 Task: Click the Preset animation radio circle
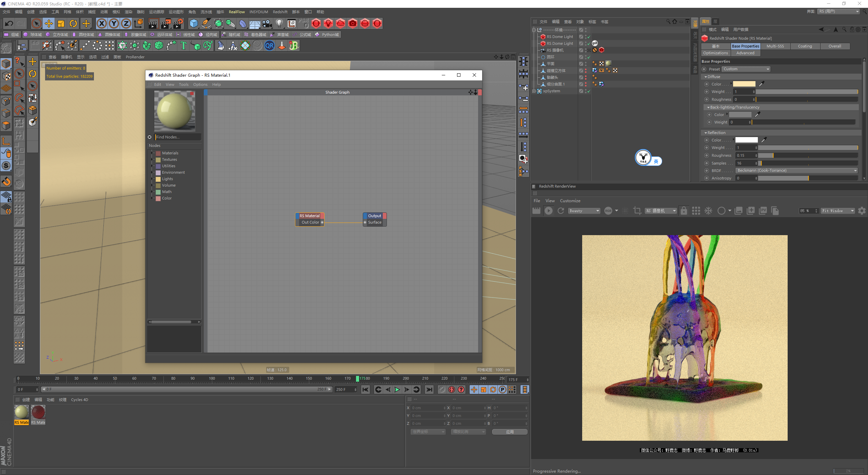[704, 69]
